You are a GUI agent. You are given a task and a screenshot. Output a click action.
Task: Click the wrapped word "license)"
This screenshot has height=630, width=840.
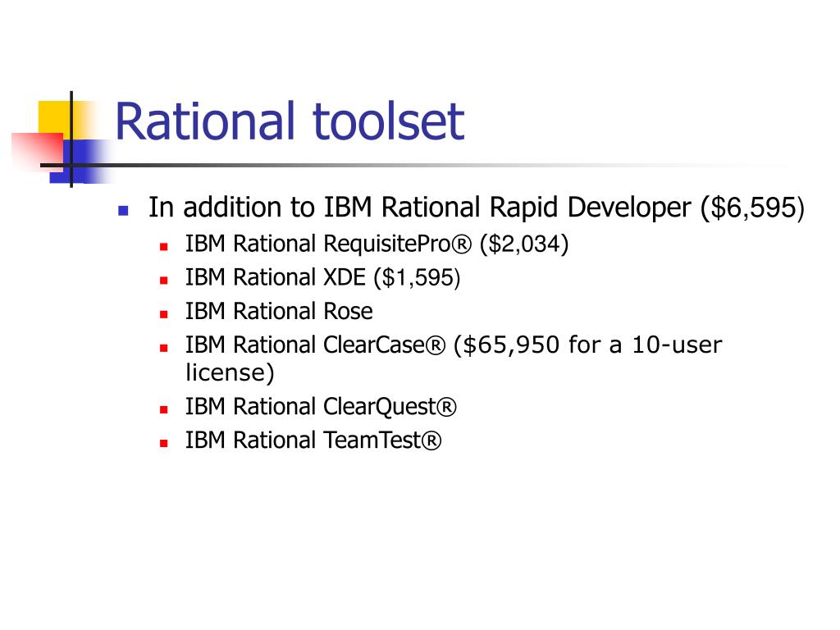pos(230,372)
